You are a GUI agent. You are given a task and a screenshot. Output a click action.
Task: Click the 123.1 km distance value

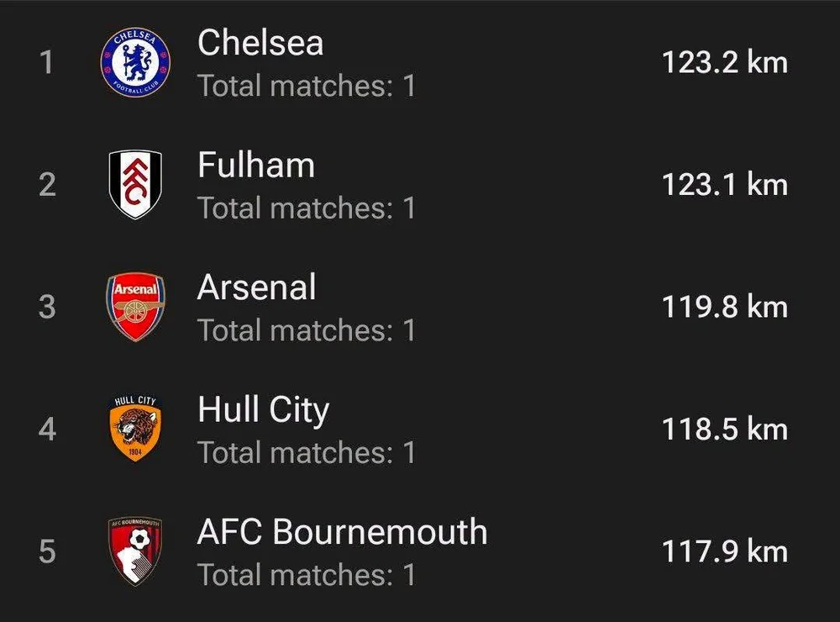point(725,184)
